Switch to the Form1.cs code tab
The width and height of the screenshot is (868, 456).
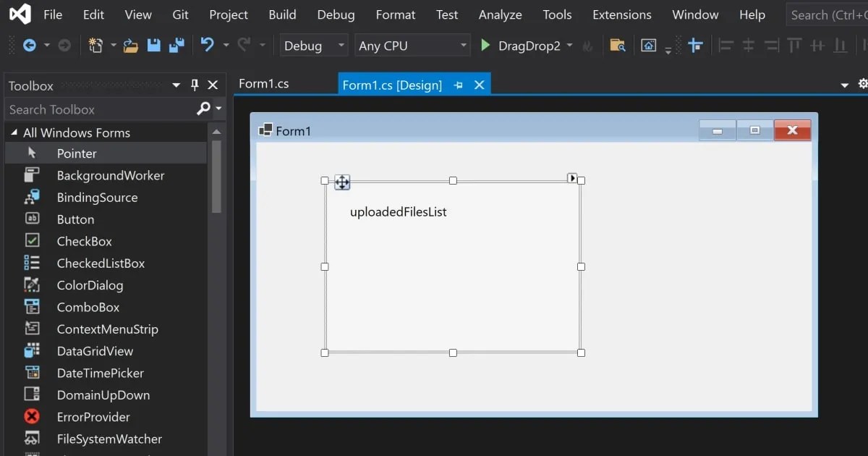pyautogui.click(x=263, y=84)
